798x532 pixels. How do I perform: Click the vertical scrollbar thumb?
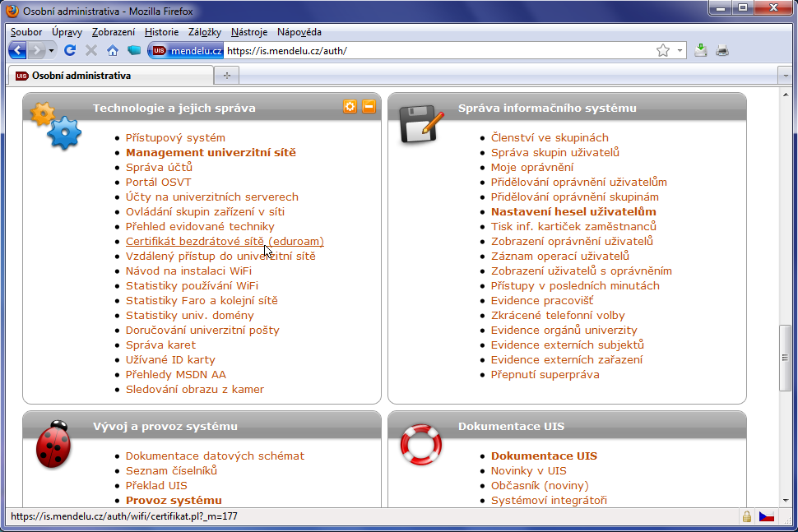click(x=786, y=358)
